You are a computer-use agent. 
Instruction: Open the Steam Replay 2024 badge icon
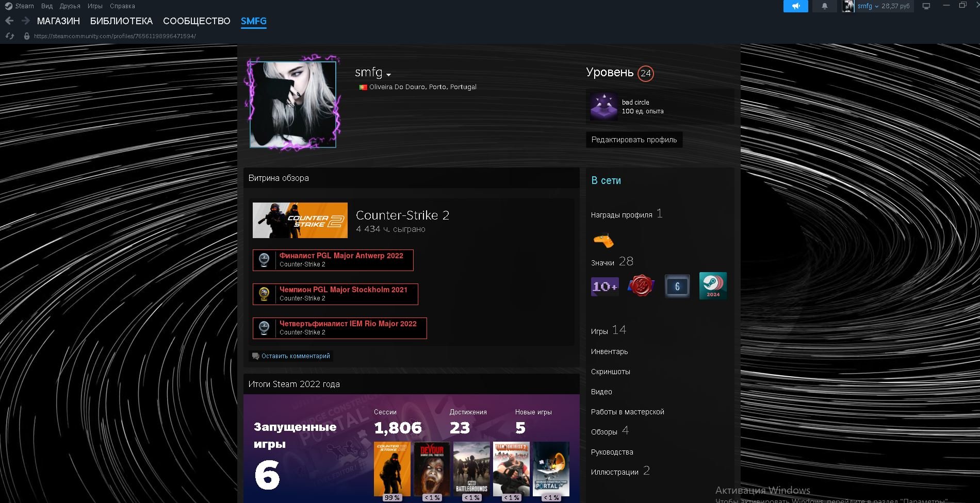point(713,287)
